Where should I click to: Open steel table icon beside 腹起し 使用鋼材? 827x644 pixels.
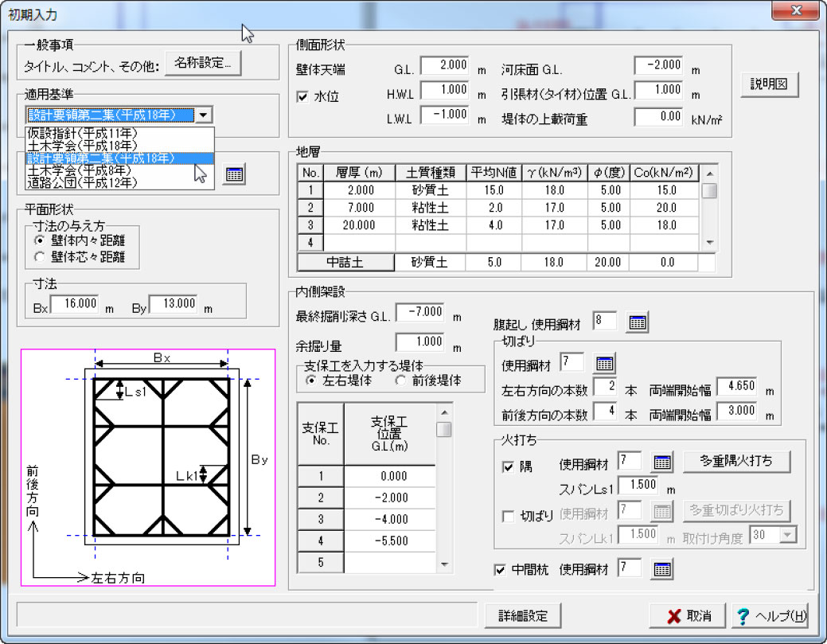638,322
